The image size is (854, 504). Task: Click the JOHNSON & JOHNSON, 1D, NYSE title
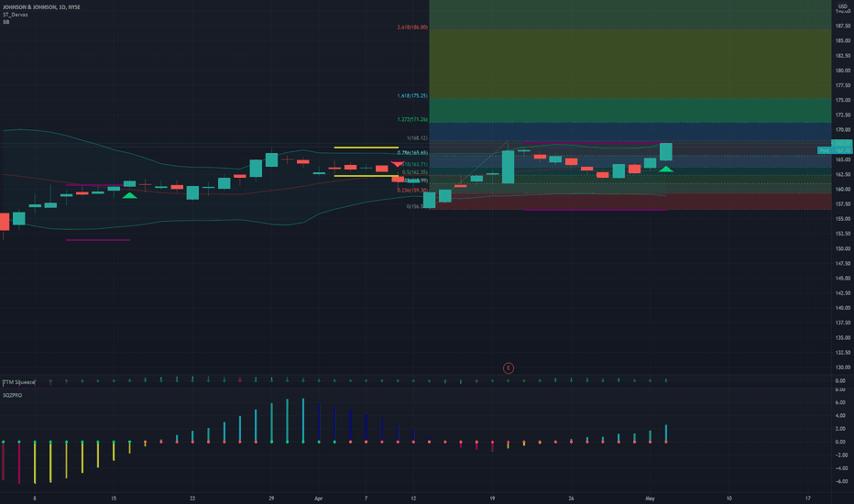tap(41, 7)
